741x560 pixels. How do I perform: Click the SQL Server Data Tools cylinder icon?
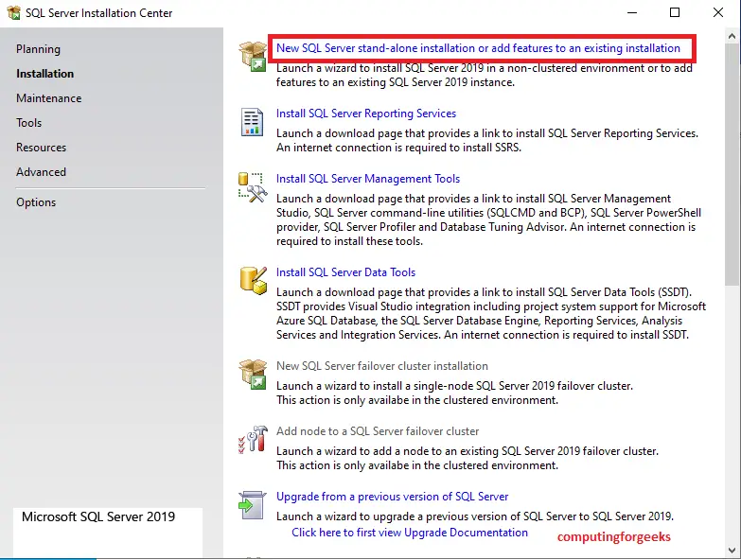pyautogui.click(x=254, y=280)
